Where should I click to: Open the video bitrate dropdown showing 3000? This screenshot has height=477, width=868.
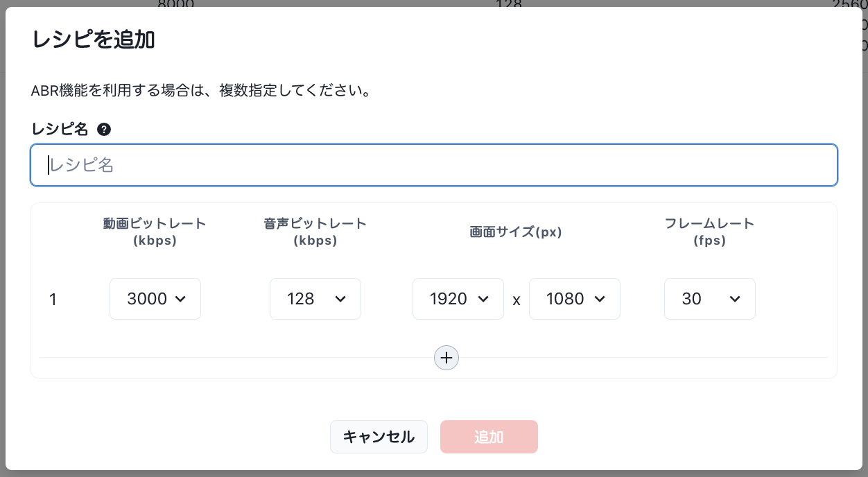pyautogui.click(x=155, y=299)
